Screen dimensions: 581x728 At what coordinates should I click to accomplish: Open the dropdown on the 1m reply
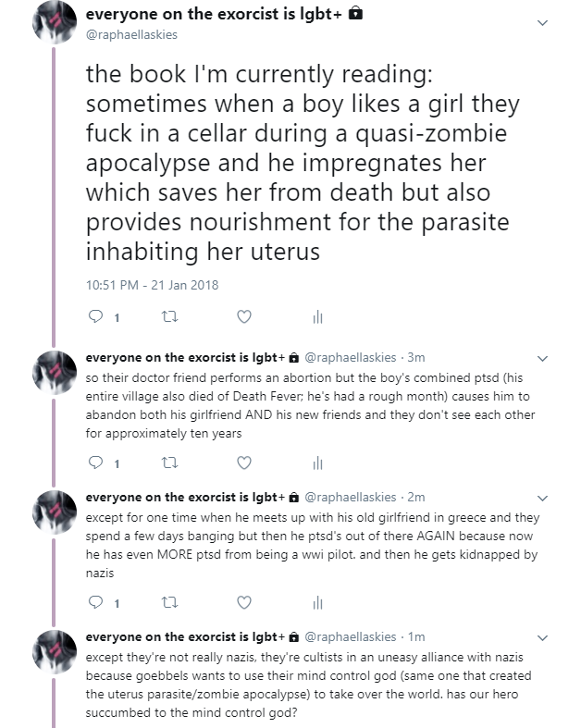point(543,637)
